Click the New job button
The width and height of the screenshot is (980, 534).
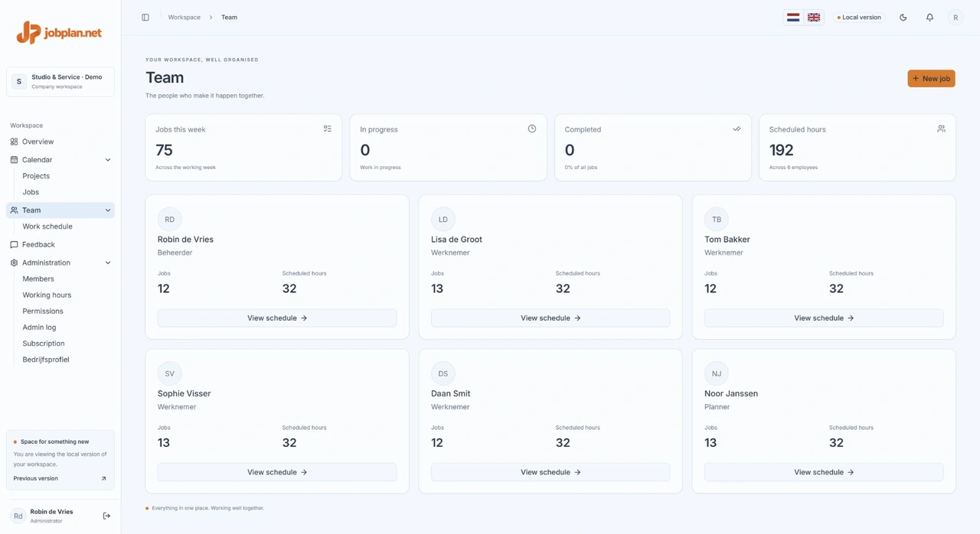[x=931, y=79]
